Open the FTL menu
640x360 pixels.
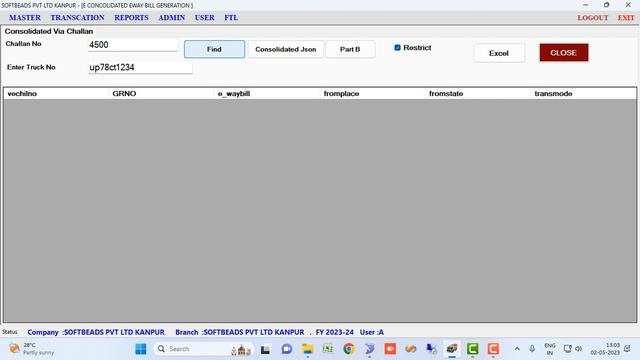(231, 18)
